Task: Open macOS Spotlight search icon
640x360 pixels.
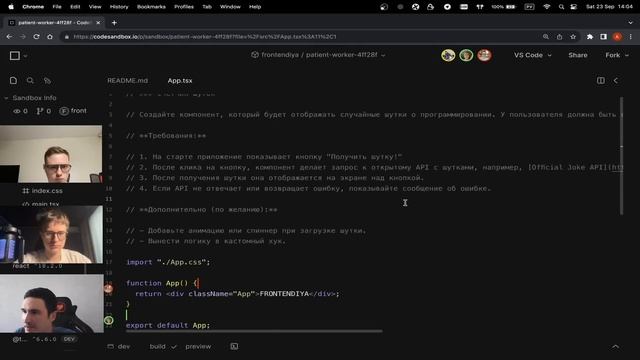Action: (561, 7)
